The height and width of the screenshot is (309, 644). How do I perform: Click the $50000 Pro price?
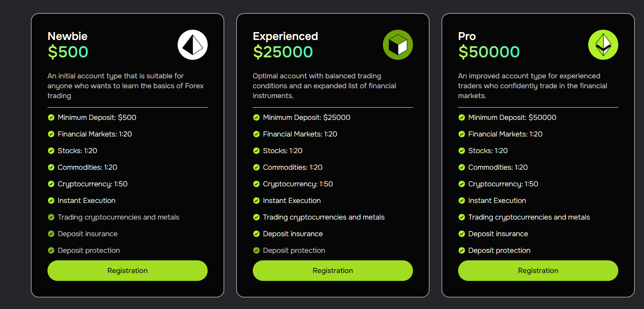coord(489,52)
